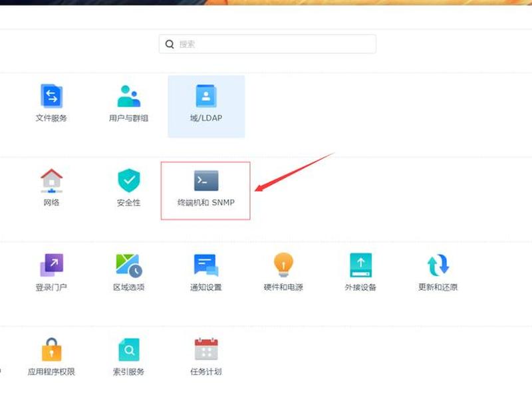Open the 更新和还原 update and restore icon
532x399 pixels.
click(438, 265)
